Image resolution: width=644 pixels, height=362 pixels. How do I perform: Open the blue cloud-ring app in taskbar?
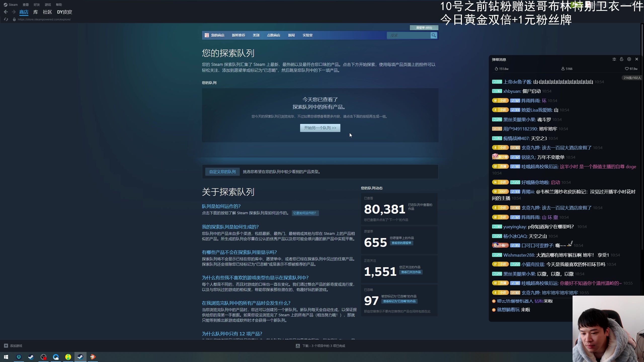point(56,357)
